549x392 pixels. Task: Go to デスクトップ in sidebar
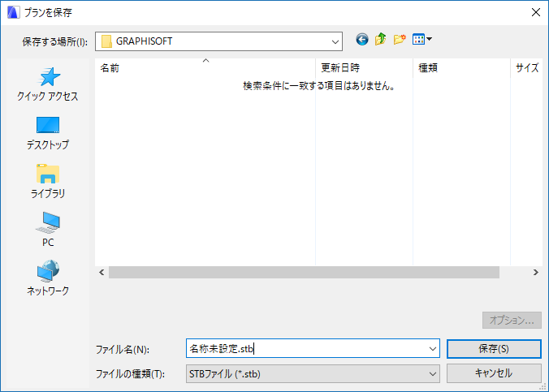(48, 133)
